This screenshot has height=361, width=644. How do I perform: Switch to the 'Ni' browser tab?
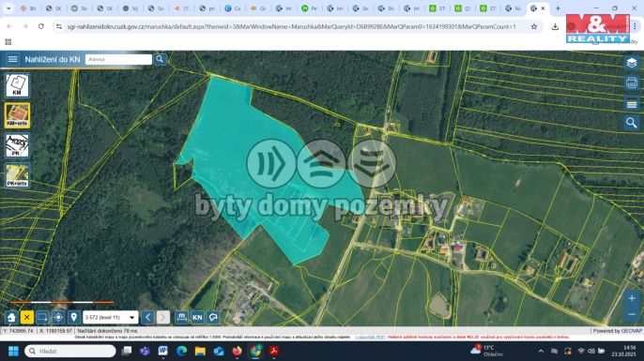(x=513, y=8)
